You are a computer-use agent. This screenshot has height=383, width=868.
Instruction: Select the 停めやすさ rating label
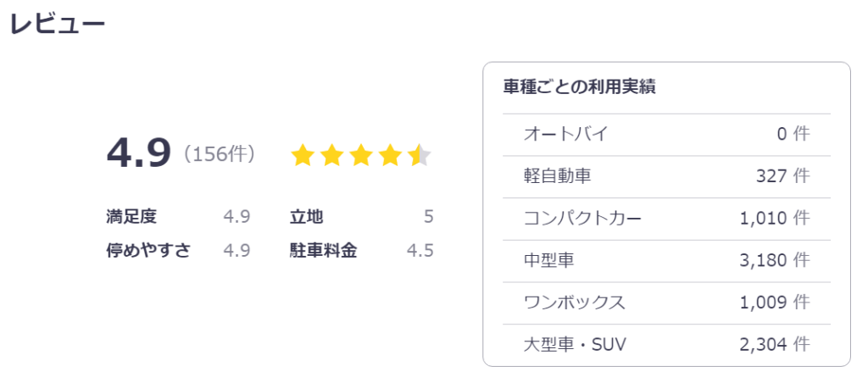tap(148, 251)
